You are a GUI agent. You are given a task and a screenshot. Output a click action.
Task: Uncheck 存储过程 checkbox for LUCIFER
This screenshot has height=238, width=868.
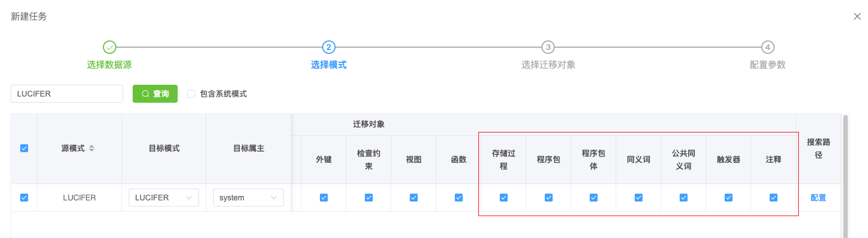point(504,198)
